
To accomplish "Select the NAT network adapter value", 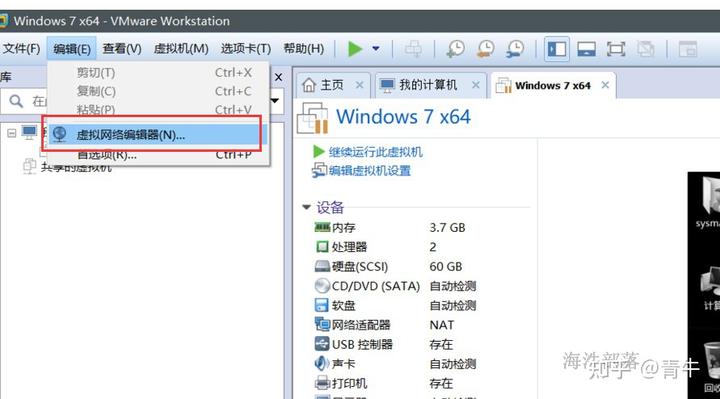I will [441, 325].
